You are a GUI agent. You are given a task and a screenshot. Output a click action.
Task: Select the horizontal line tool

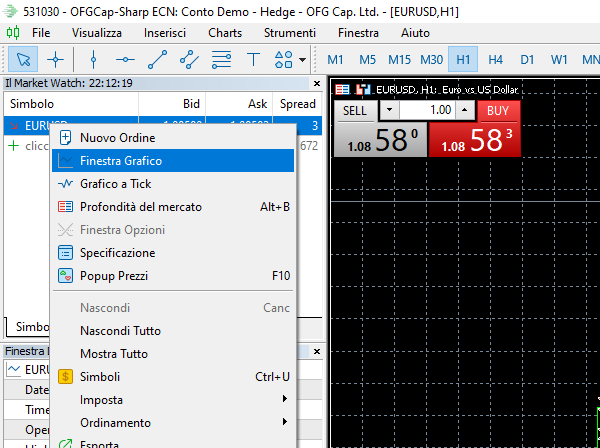[x=125, y=59]
